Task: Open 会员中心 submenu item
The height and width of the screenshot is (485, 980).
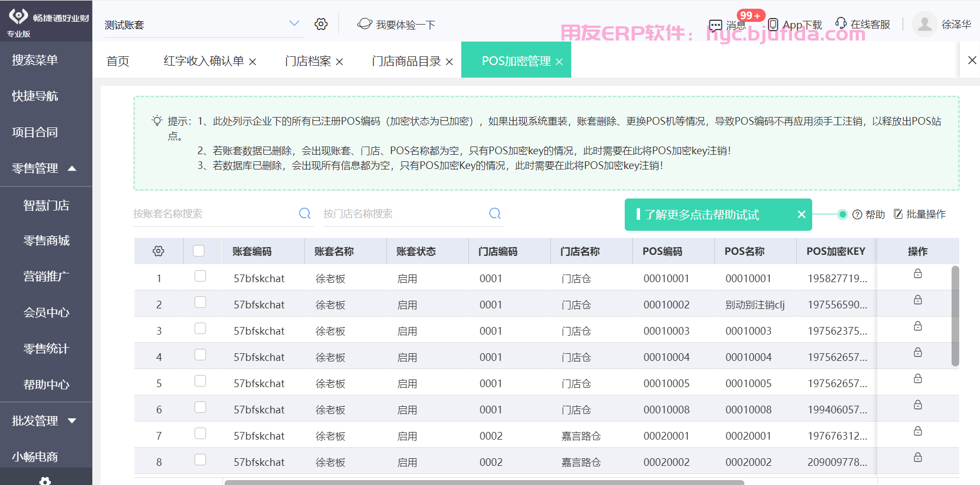Action: tap(46, 313)
